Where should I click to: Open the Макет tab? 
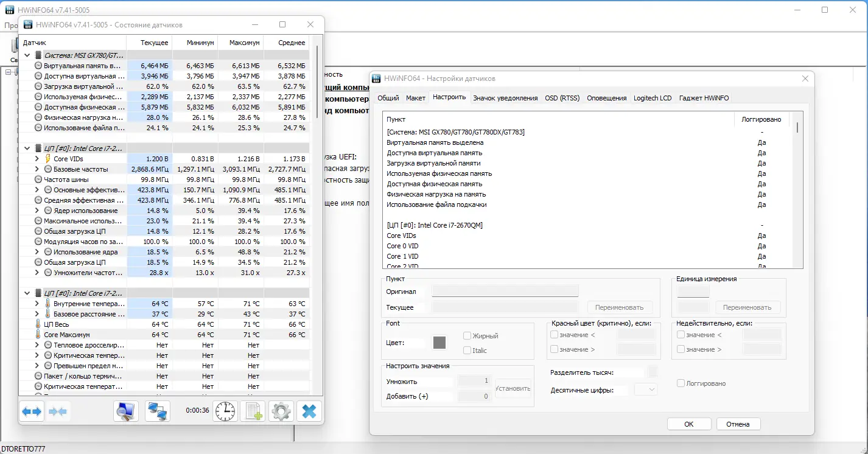coord(416,98)
